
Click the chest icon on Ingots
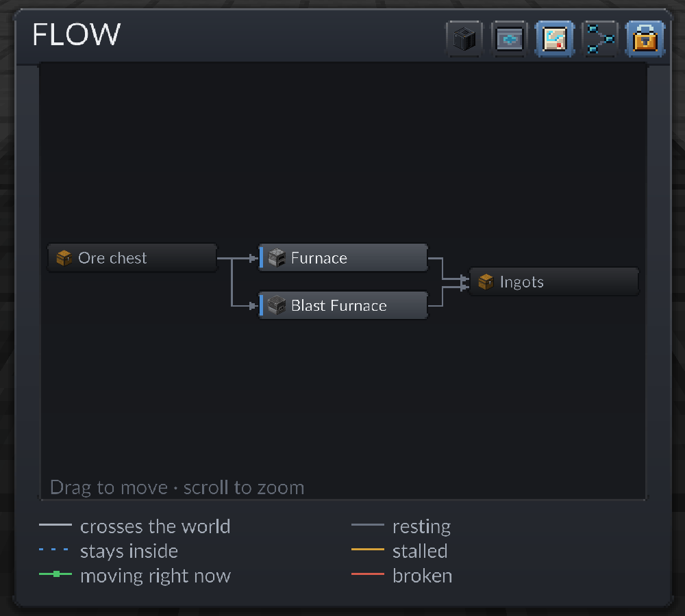click(486, 281)
